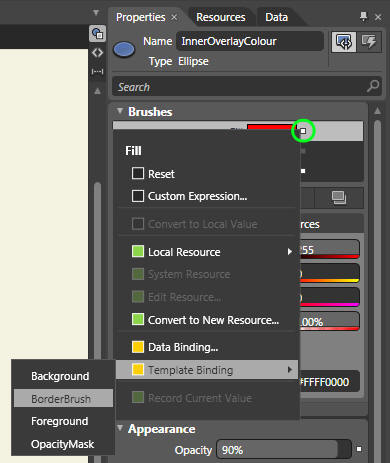Click the Opacity 90% value field
Viewport: 390px width, 463px height.
coord(283,450)
